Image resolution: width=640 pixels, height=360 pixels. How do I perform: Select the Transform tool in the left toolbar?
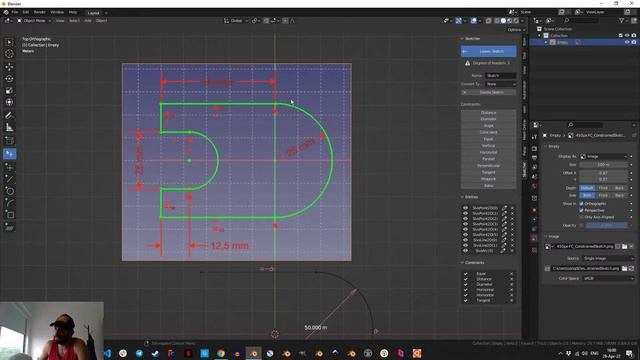tap(9, 102)
